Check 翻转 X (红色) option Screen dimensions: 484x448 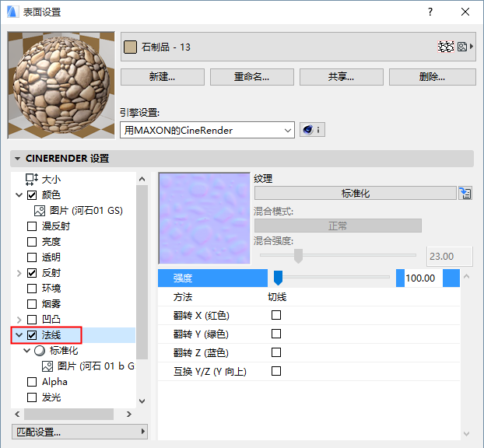[276, 315]
